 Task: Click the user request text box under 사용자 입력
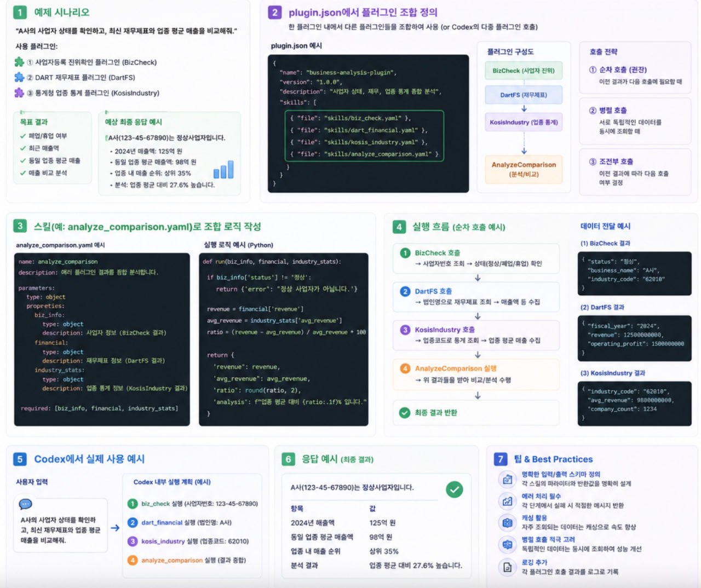(x=61, y=524)
